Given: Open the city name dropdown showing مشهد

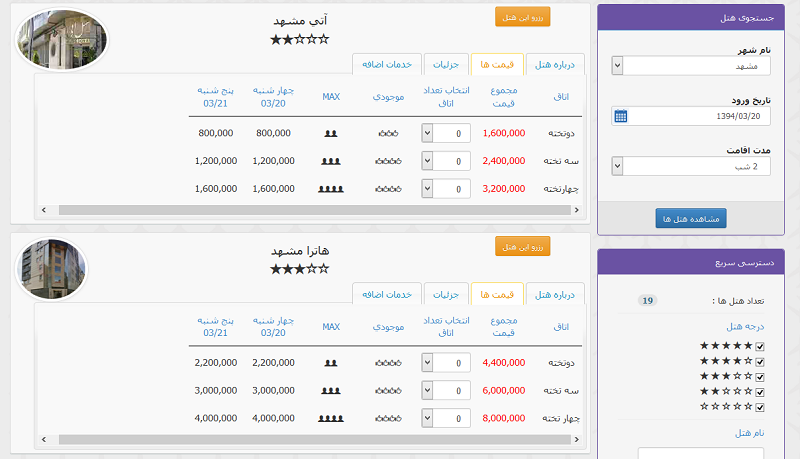Looking at the screenshot, I should tap(691, 66).
